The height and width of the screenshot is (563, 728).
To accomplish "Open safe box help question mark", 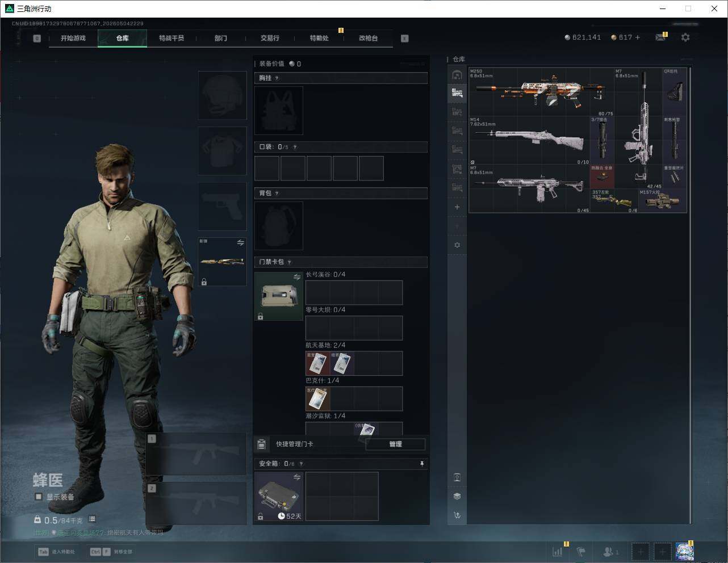I will 301,464.
